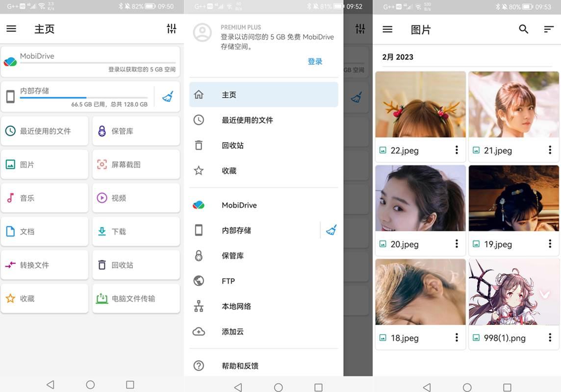The width and height of the screenshot is (561, 392).
Task: Launch 电脑文件传输 PC file transfer
Action: [136, 298]
